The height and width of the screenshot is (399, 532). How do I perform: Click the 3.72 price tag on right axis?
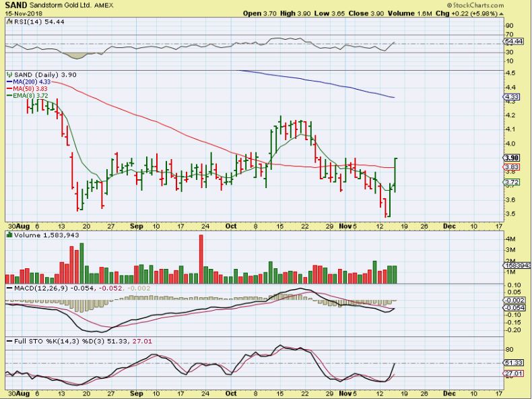pos(511,183)
